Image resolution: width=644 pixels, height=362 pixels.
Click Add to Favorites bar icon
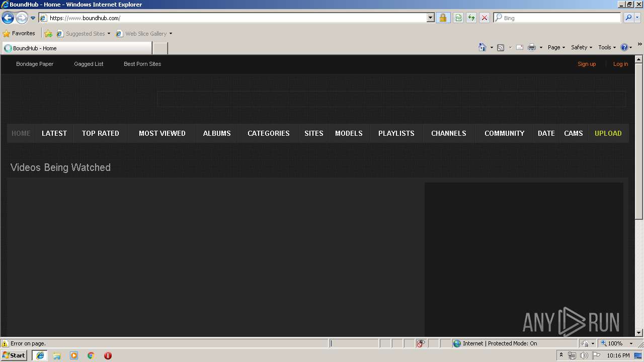click(x=48, y=34)
